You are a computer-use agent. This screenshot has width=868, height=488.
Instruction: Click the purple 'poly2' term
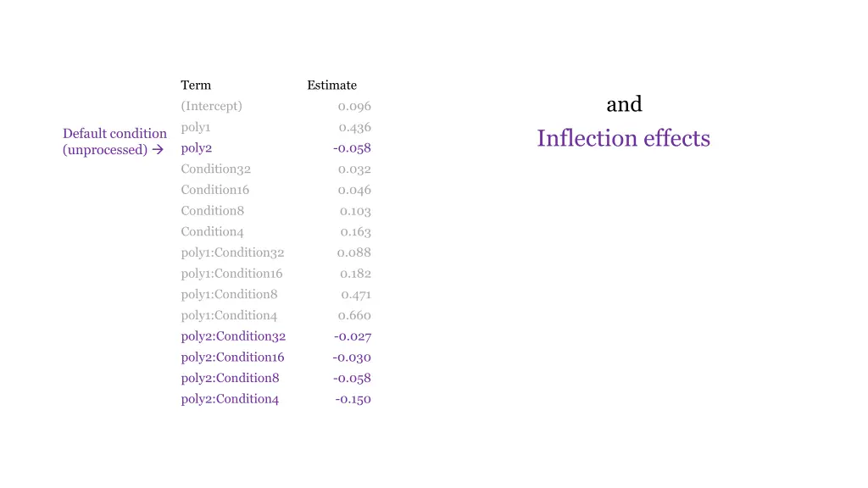pos(197,148)
